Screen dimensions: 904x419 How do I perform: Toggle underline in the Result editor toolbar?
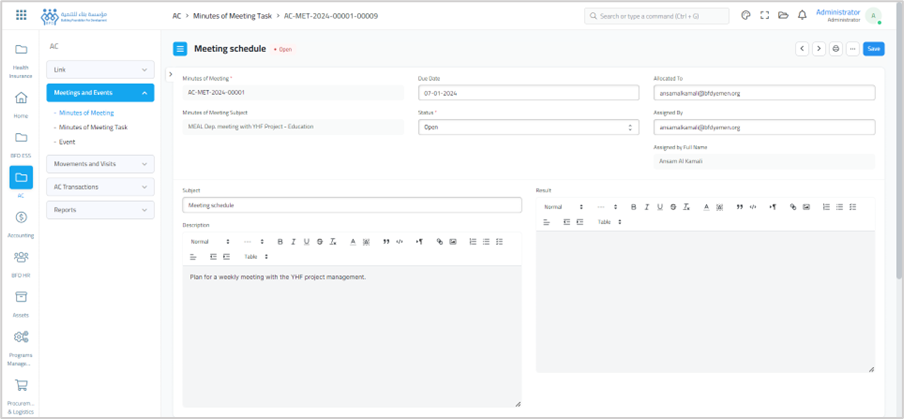pos(660,207)
